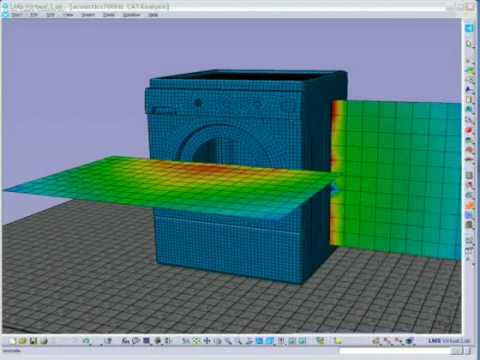The height and width of the screenshot is (360, 480).
Task: Click the green Undo arrow icon
Action: [86, 341]
